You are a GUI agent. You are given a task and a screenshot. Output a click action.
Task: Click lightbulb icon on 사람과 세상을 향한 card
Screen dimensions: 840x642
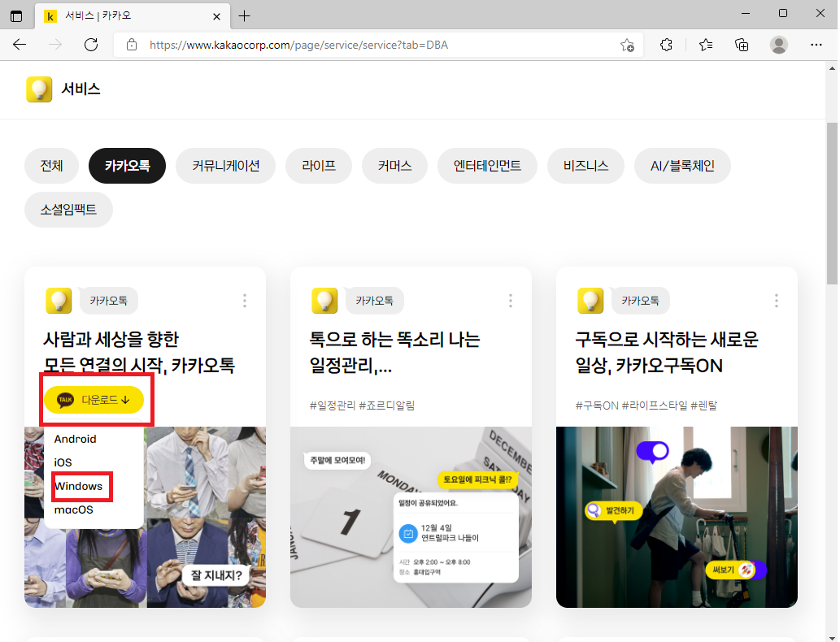click(59, 301)
